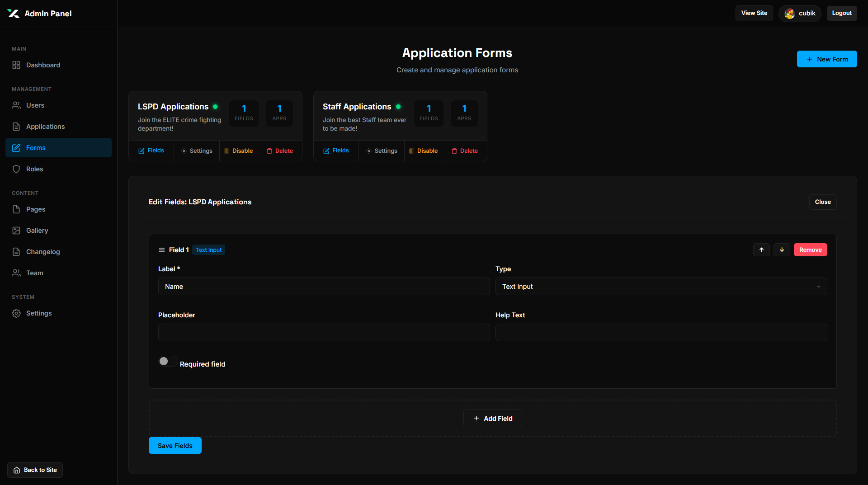The height and width of the screenshot is (485, 868).
Task: Click pencil icon on LSPD Fields button
Action: (142, 151)
